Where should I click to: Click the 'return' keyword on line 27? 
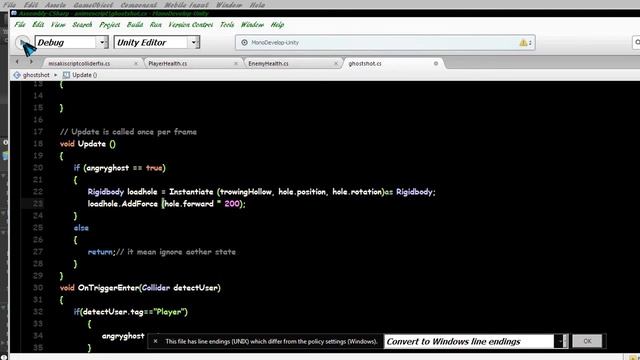[100, 252]
